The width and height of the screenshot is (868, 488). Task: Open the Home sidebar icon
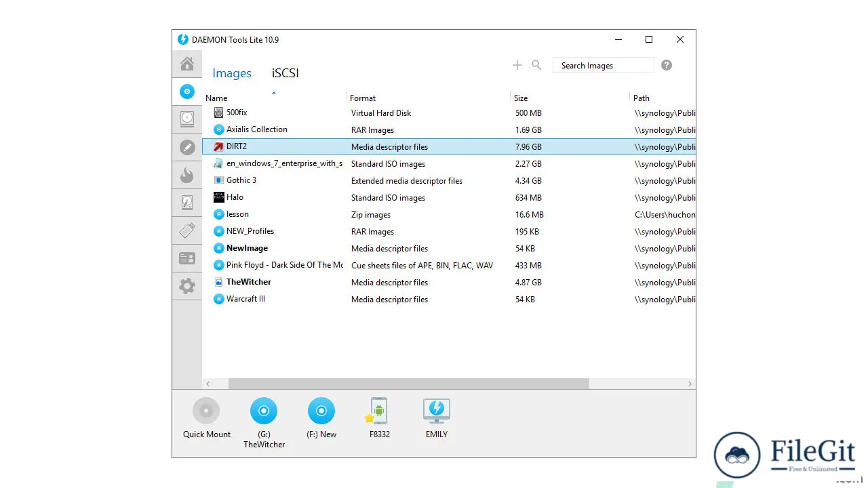(187, 64)
